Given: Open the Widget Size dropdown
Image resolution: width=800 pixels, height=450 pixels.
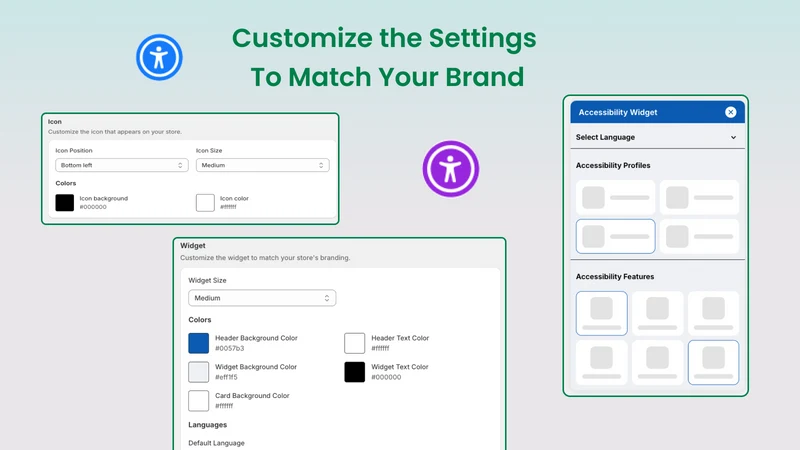Looking at the screenshot, I should (x=262, y=298).
